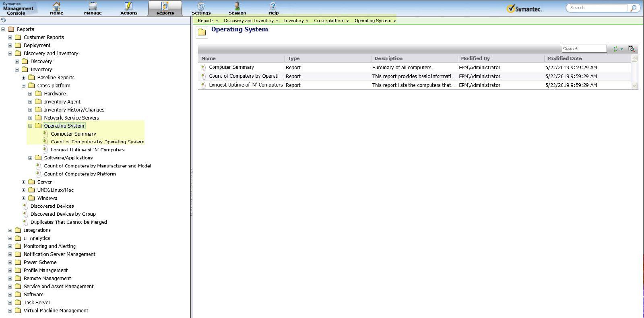The image size is (644, 318).
Task: Open the Reports breadcrumb dropdown
Action: tap(217, 21)
